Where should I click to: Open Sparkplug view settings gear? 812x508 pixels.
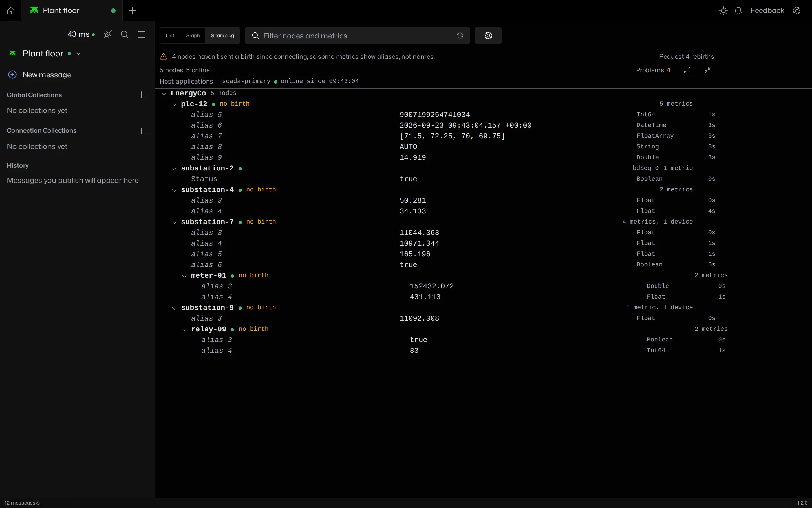[x=488, y=36]
